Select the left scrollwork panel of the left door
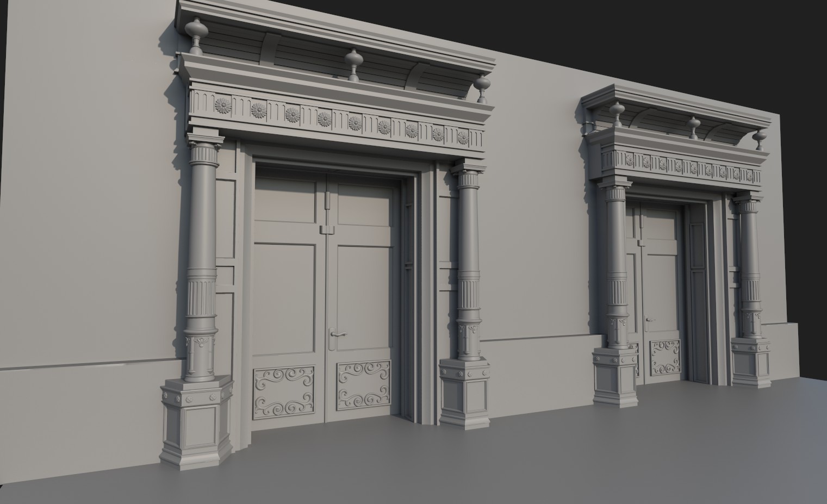Screen dimensions: 827x504 pos(283,392)
